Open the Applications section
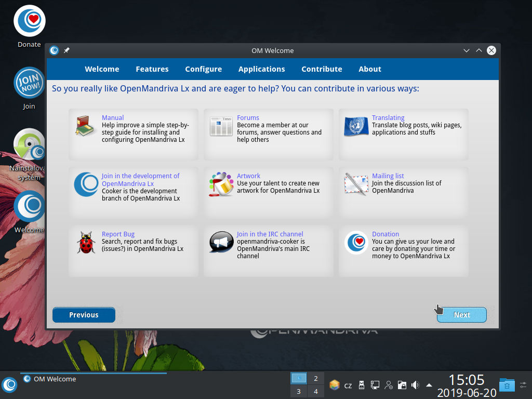Screen dimensions: 532x399 (x=261, y=69)
